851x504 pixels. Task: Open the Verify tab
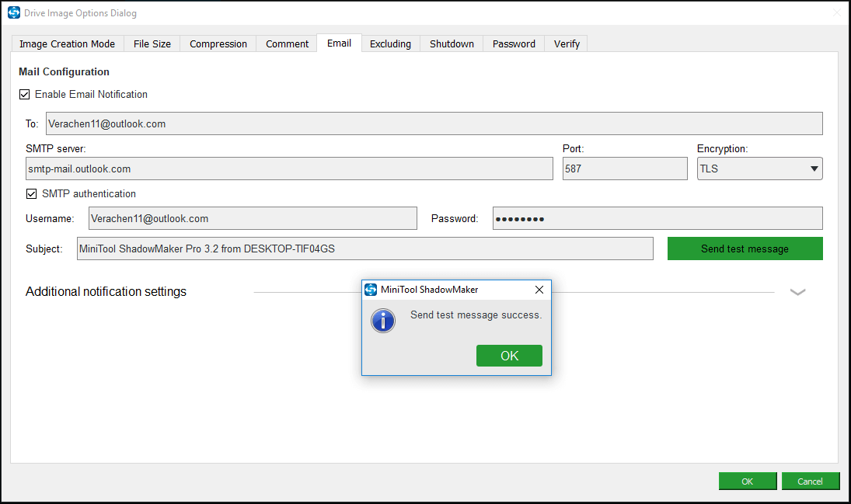(567, 44)
